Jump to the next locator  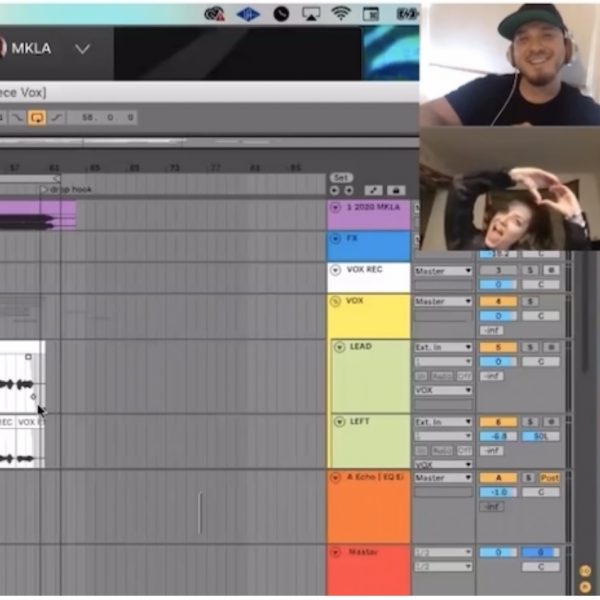(349, 190)
